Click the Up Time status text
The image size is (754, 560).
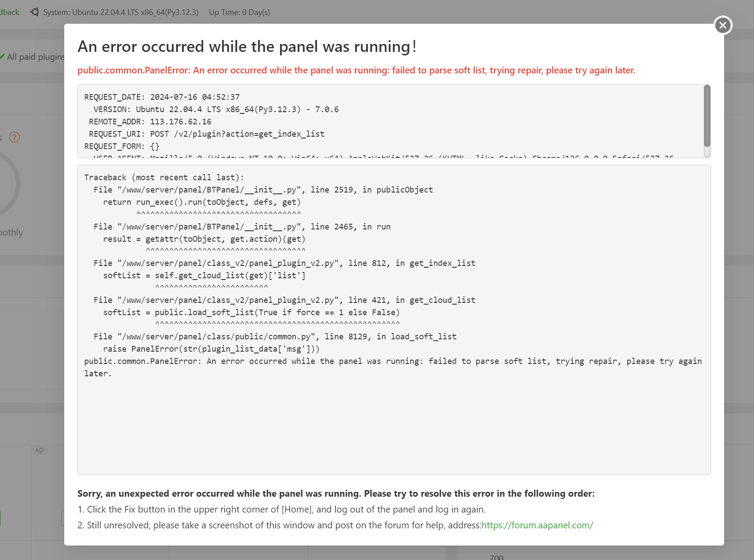pos(239,12)
